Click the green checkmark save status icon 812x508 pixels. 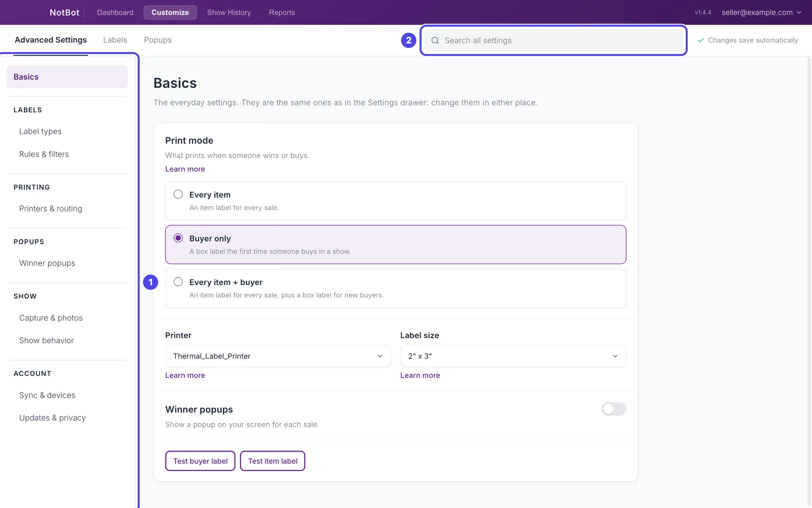tap(701, 40)
